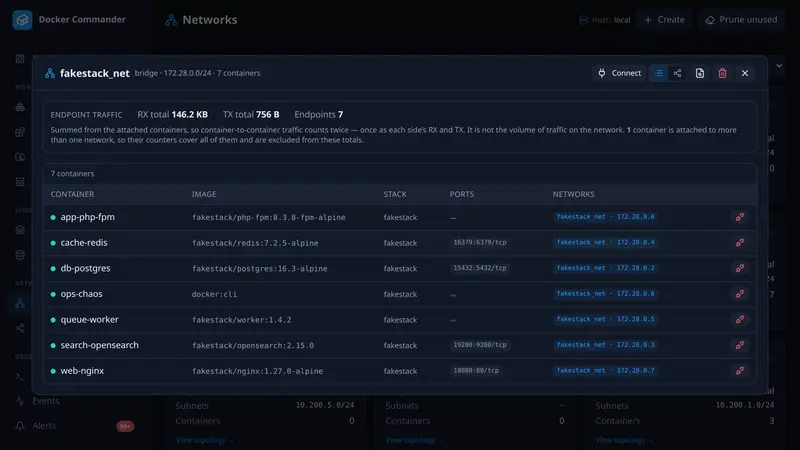Click the fakestack/postgres:16.3-alpine image text
800x450 pixels.
tap(260, 269)
